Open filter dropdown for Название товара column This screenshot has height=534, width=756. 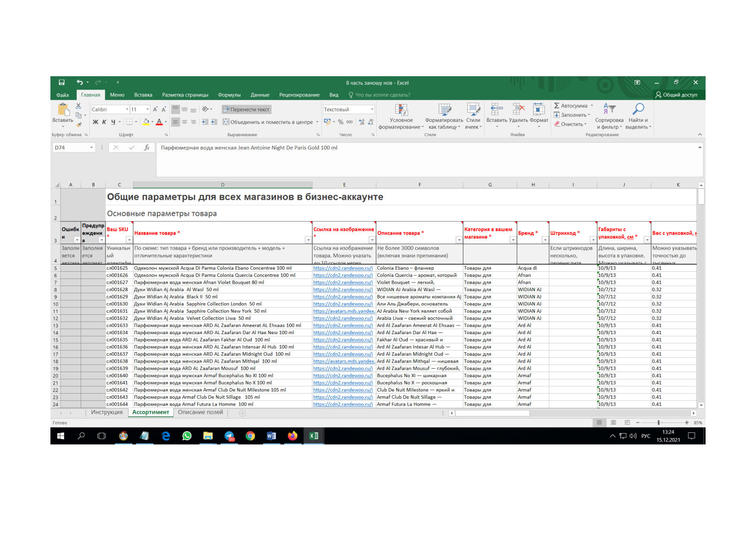point(308,240)
